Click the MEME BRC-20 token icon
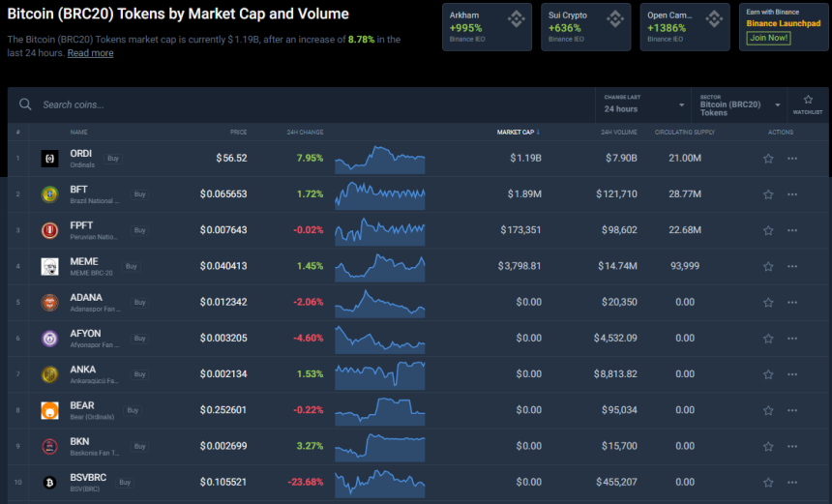The height and width of the screenshot is (504, 832). pos(49,267)
